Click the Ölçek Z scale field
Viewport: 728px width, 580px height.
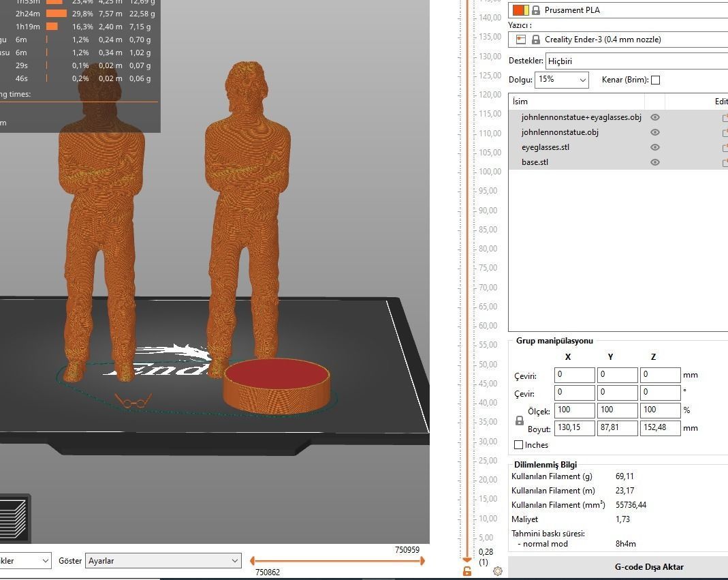click(x=660, y=410)
